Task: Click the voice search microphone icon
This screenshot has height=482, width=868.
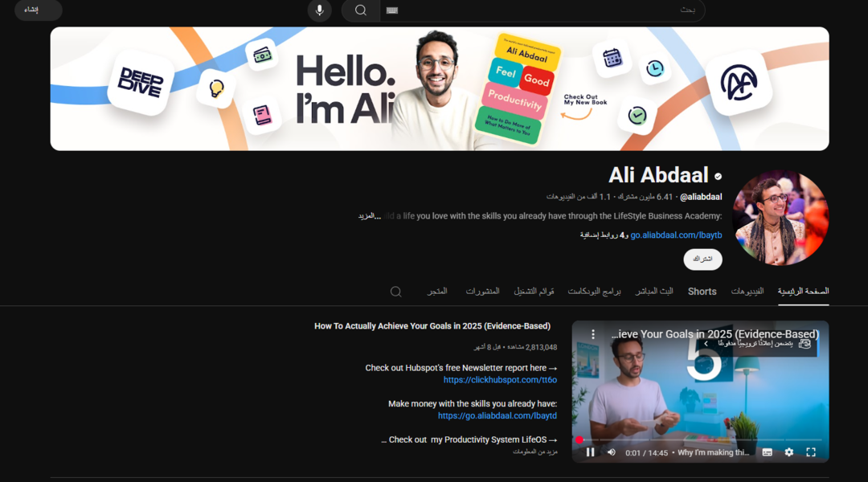Action: click(x=319, y=10)
